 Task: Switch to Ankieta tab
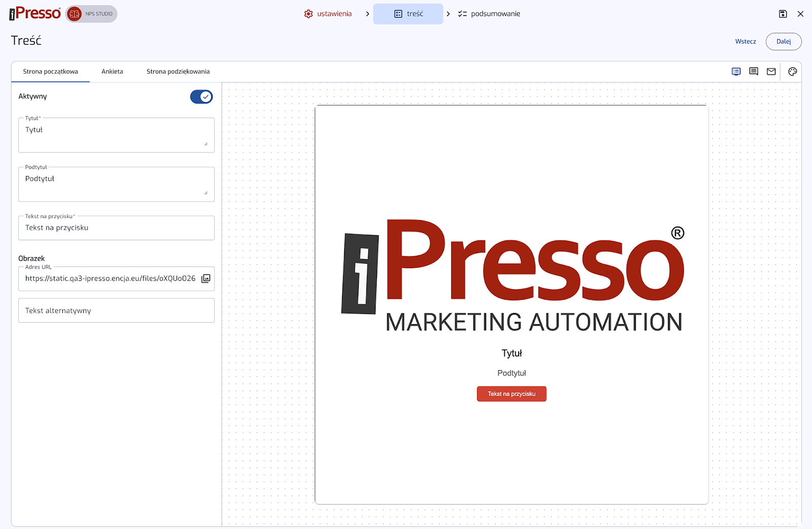112,72
